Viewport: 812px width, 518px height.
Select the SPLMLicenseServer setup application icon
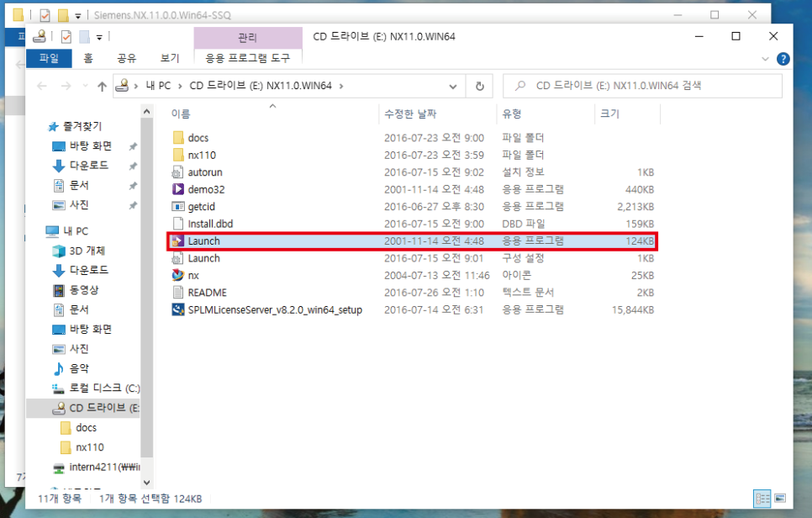coord(177,309)
